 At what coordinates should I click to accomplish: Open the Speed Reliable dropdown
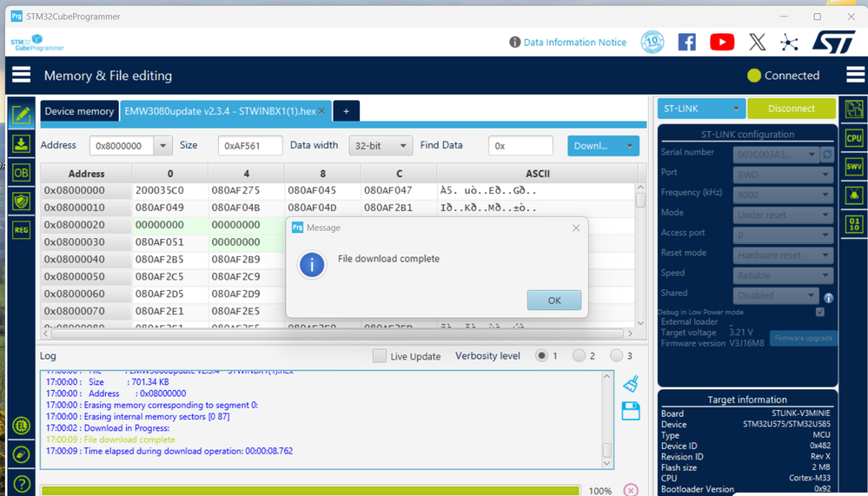pyautogui.click(x=784, y=275)
